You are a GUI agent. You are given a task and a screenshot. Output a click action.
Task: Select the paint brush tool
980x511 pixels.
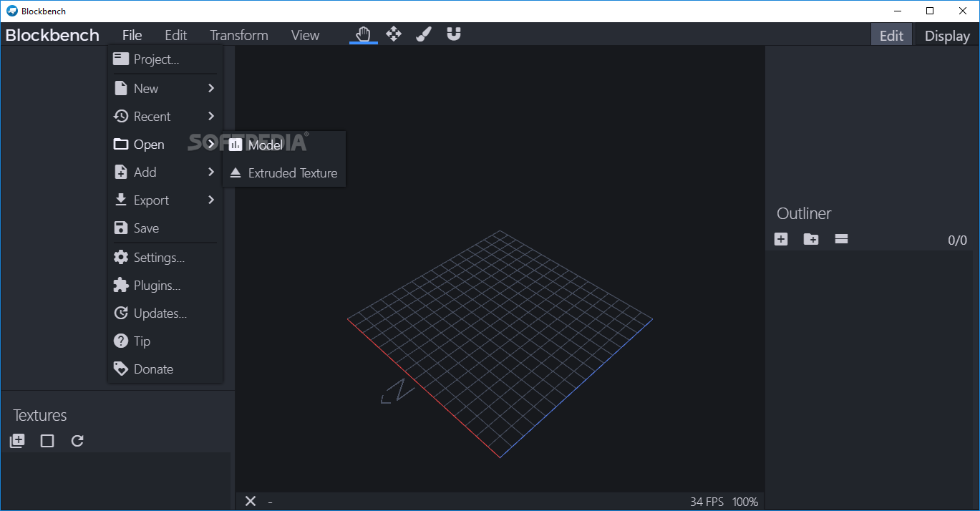(x=424, y=34)
